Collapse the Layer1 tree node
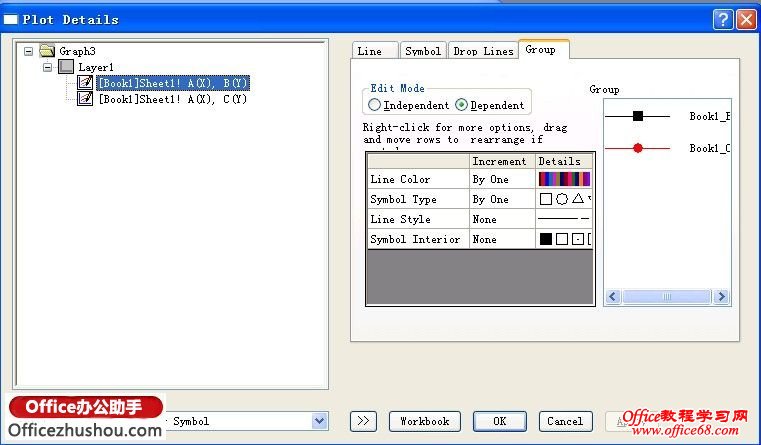This screenshot has height=445, width=761. click(47, 67)
